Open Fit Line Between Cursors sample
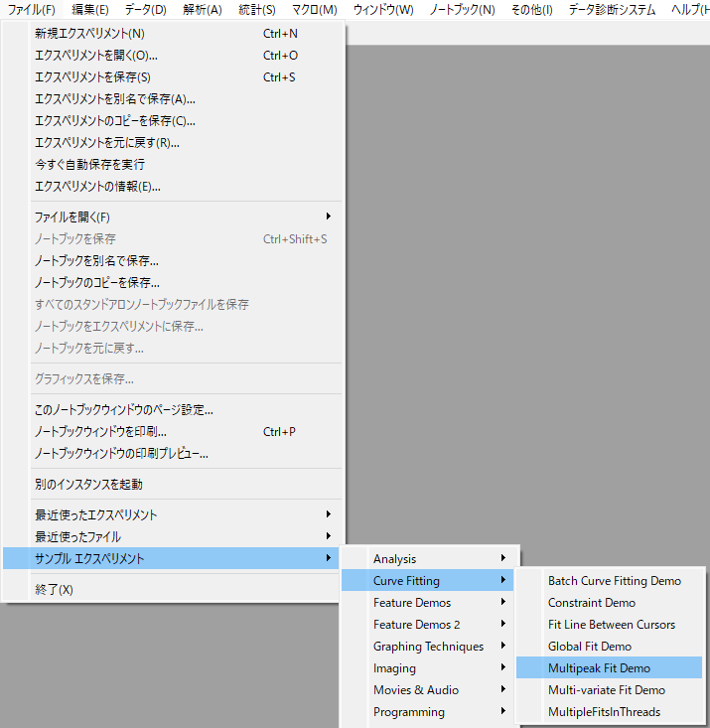 [x=610, y=624]
